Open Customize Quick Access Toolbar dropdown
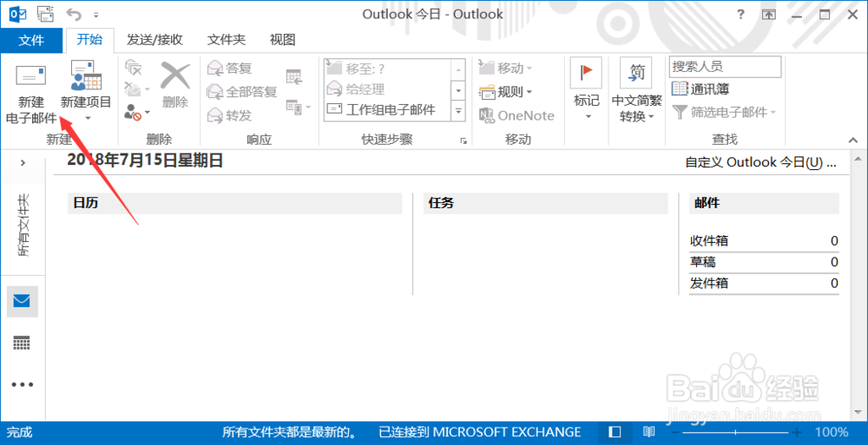 tap(95, 15)
